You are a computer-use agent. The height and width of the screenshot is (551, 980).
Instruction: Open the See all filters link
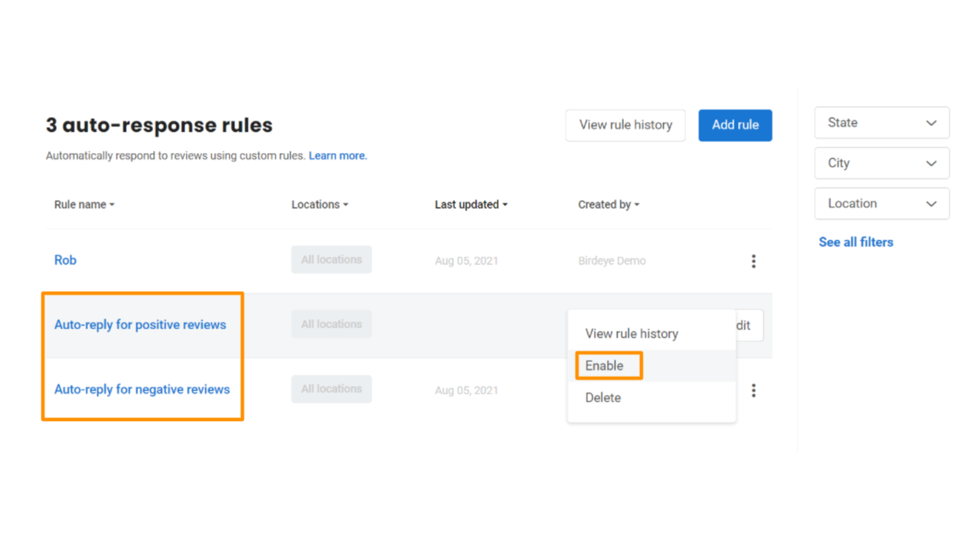tap(855, 242)
